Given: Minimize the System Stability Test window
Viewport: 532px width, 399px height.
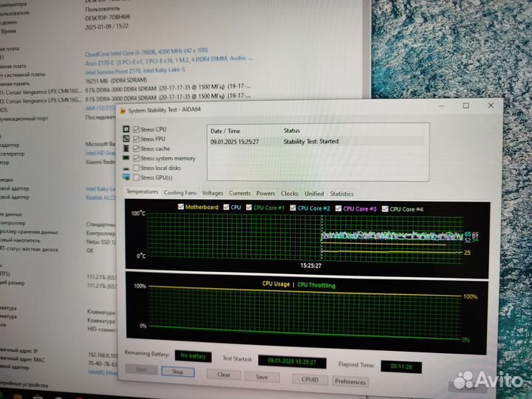Looking at the screenshot, I should [x=442, y=106].
